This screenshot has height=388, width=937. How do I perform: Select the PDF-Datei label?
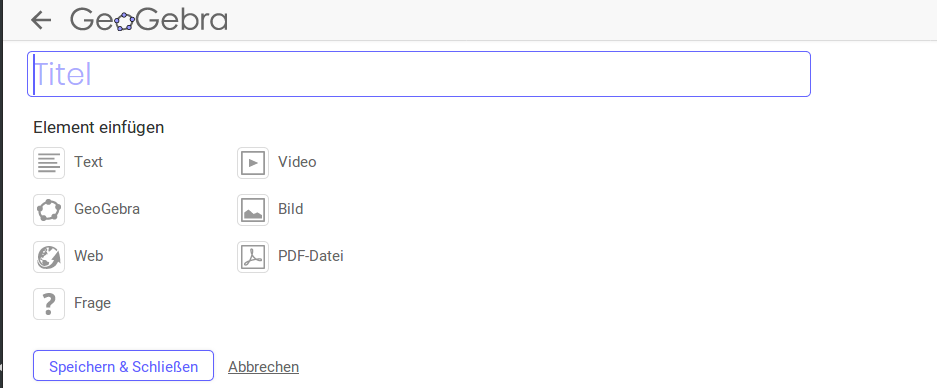pos(311,256)
